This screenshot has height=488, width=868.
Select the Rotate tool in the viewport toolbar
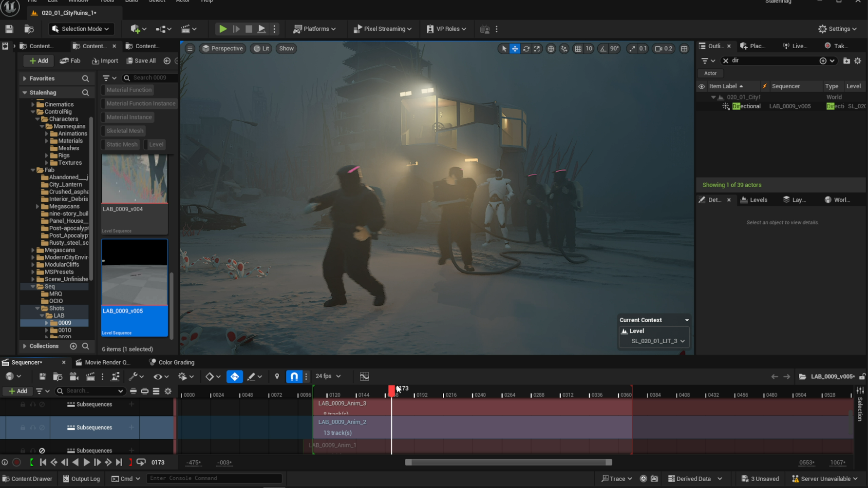tap(526, 49)
